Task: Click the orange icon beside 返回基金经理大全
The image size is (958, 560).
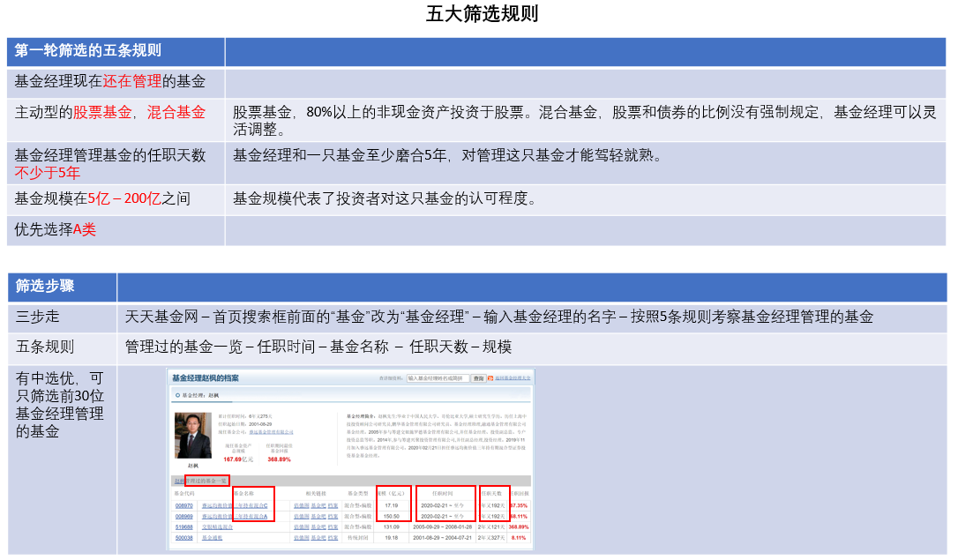Action: tap(490, 378)
